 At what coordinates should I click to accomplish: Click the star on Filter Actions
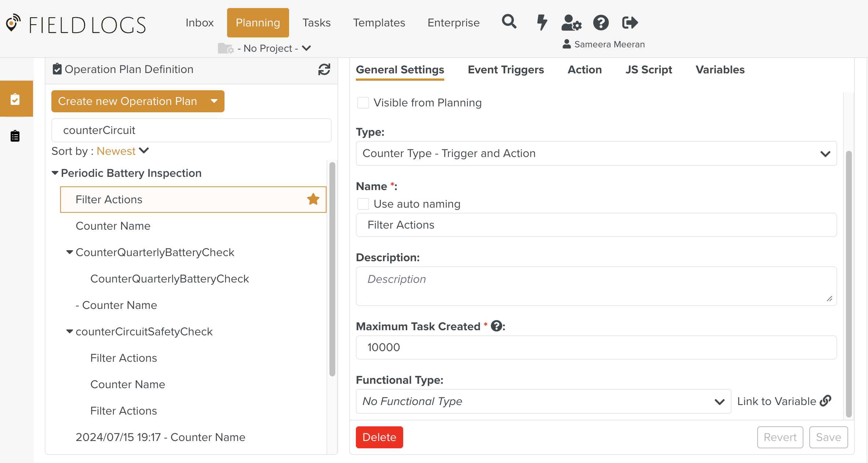[313, 199]
